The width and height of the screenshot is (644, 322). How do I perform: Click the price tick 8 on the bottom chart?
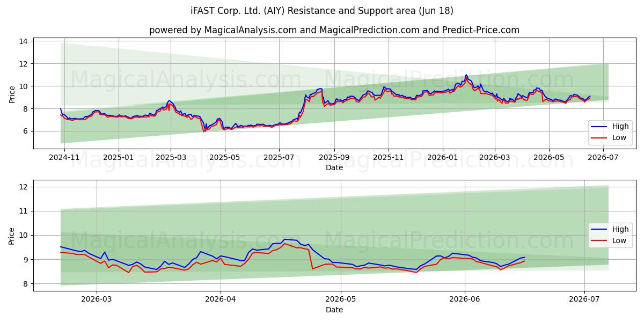[x=27, y=284]
